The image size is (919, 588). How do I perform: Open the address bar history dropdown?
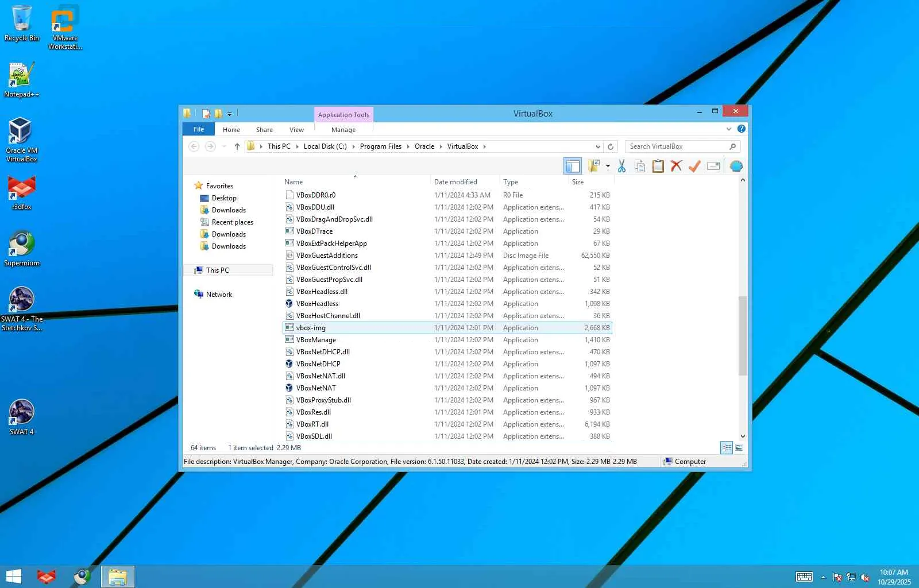[x=598, y=146]
